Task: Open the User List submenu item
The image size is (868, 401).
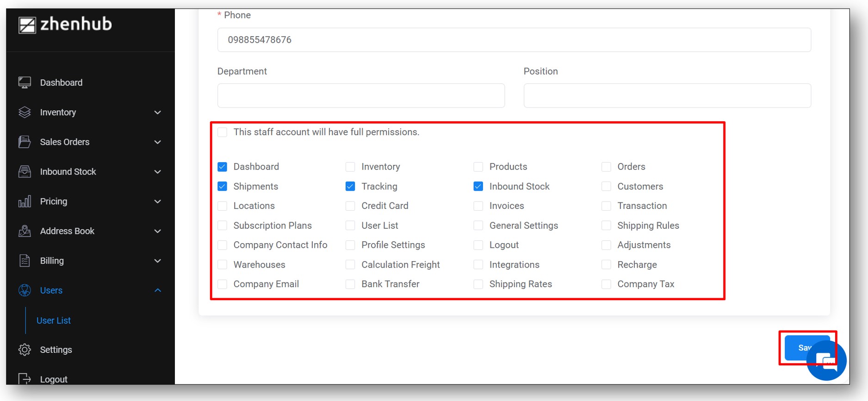Action: point(54,320)
